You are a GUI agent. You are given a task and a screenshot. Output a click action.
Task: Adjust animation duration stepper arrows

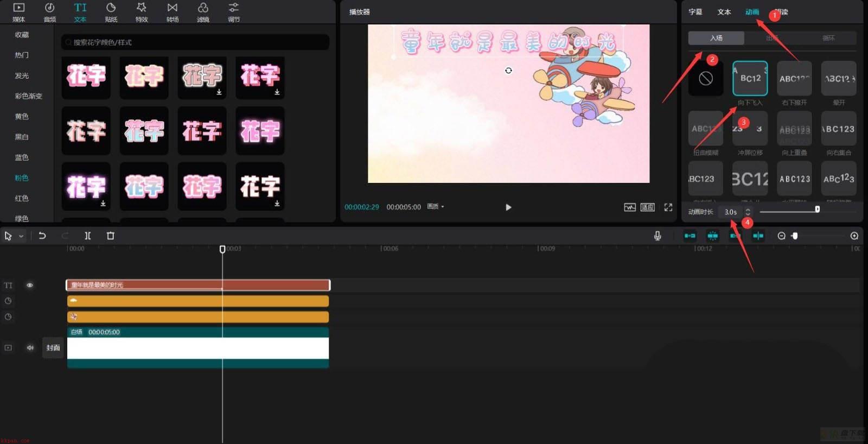pyautogui.click(x=748, y=212)
